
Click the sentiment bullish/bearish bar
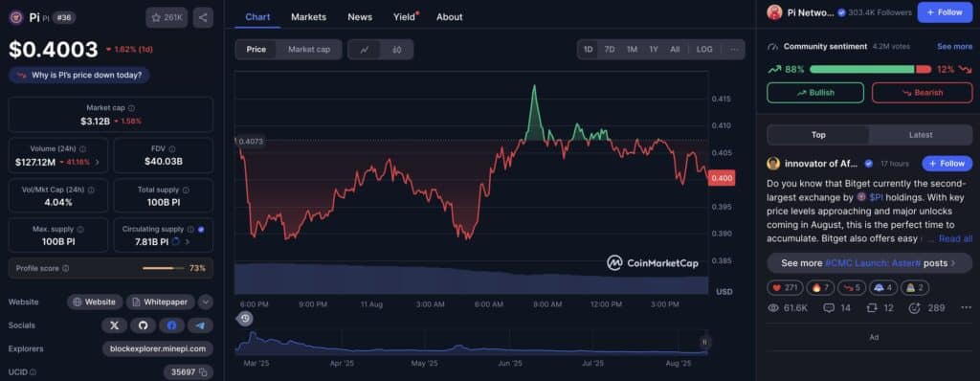coord(870,69)
